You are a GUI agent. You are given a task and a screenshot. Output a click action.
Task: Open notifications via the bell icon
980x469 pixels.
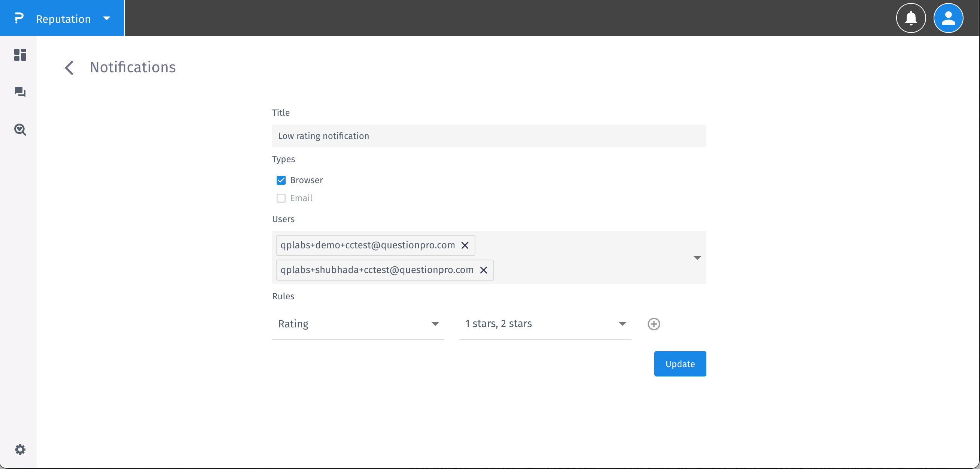coord(911,18)
